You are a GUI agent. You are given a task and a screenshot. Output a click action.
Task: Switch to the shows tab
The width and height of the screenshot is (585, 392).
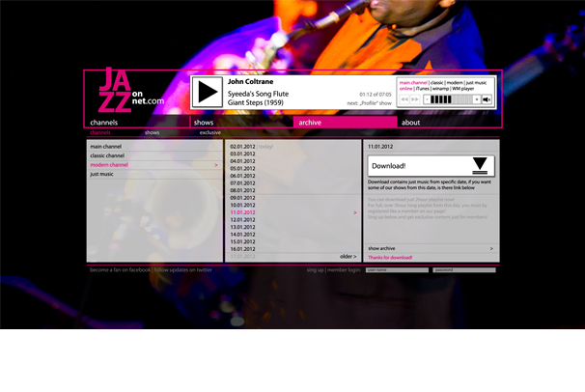[x=240, y=123]
